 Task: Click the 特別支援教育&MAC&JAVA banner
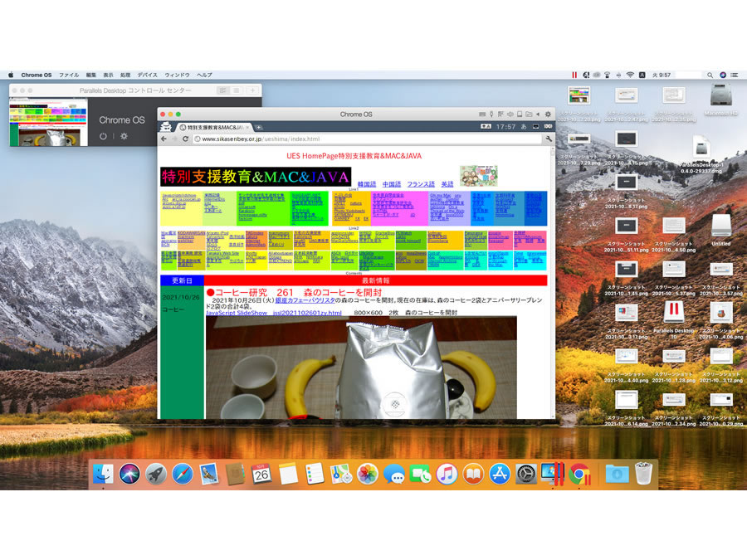(x=256, y=177)
